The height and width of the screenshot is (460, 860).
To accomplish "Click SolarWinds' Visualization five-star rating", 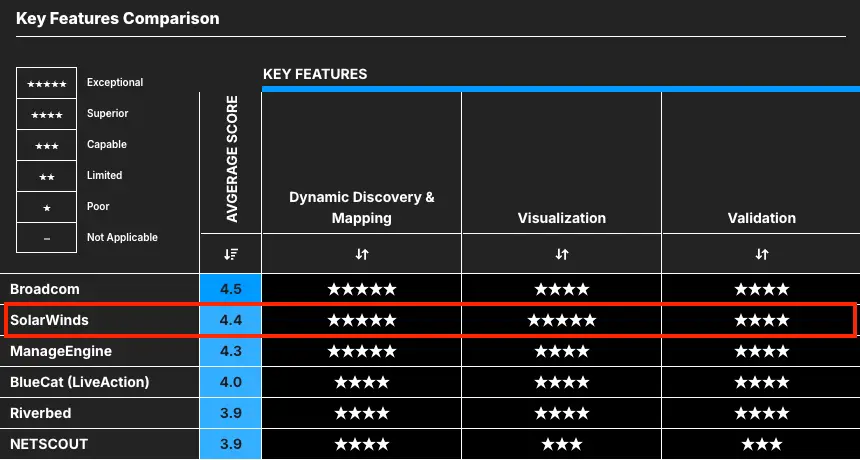I will [562, 320].
